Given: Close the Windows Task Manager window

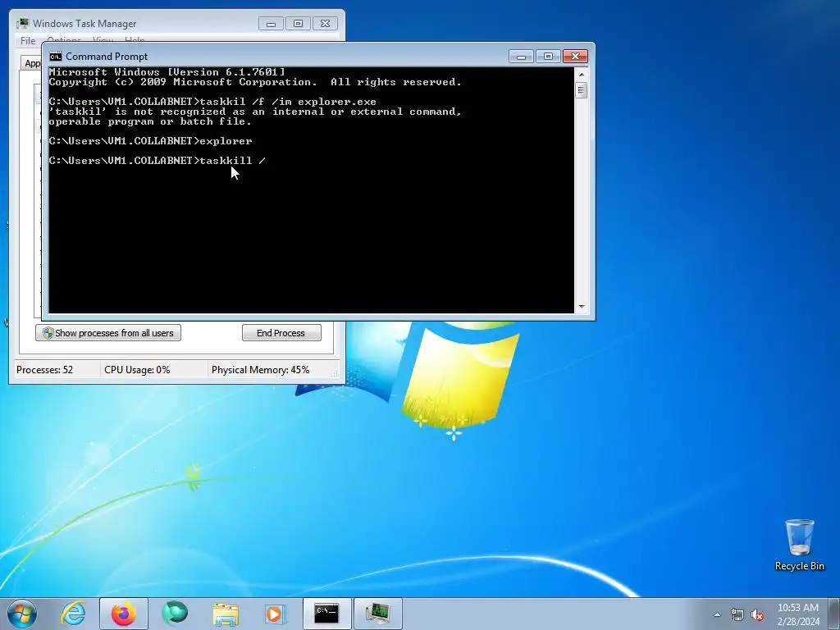Looking at the screenshot, I should coord(325,24).
